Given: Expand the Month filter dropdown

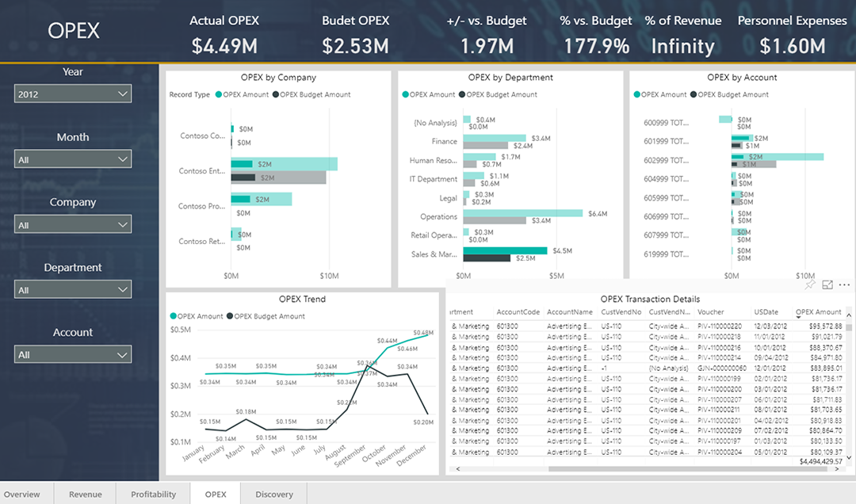Looking at the screenshot, I should 73,159.
